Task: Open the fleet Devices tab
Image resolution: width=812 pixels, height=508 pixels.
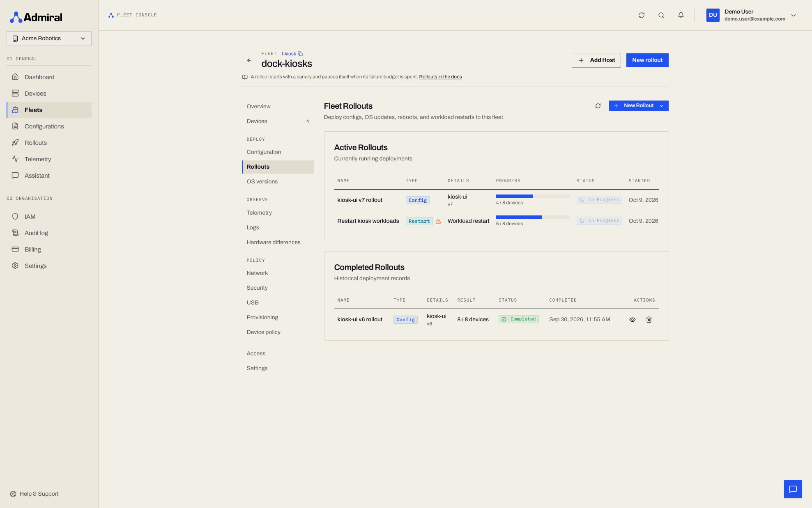Action: click(278, 121)
